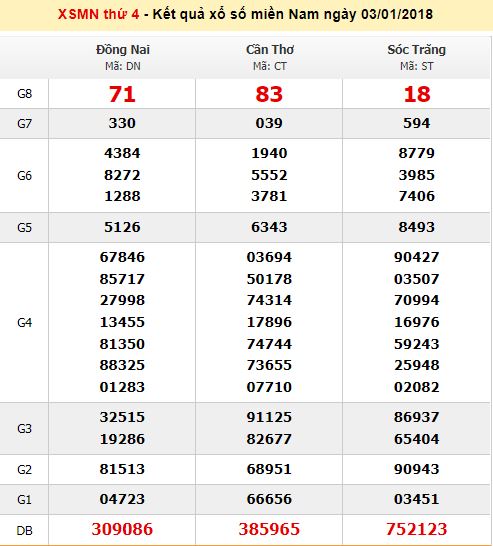This screenshot has width=493, height=546.
Task: Click G7 number 039 of Cần Thơ
Action: (269, 123)
